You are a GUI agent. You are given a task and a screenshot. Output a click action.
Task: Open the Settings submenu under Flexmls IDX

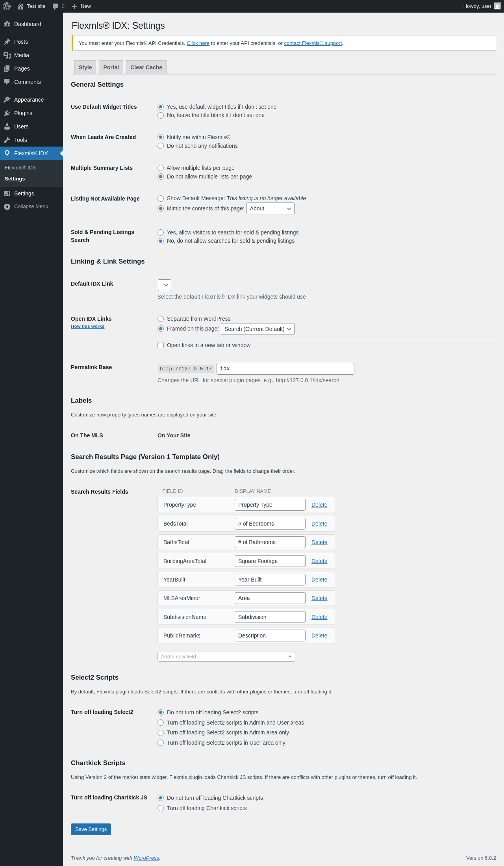pos(15,179)
